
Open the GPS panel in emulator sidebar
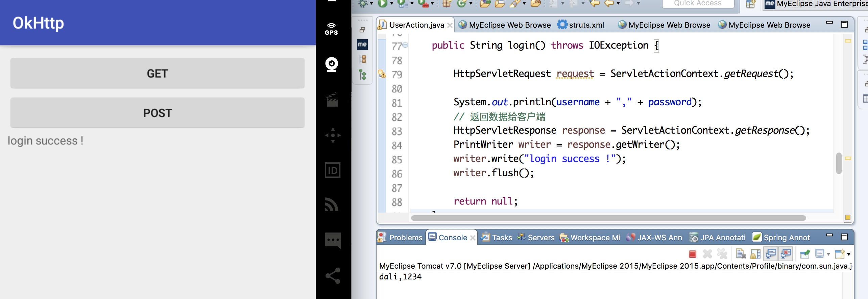click(332, 29)
